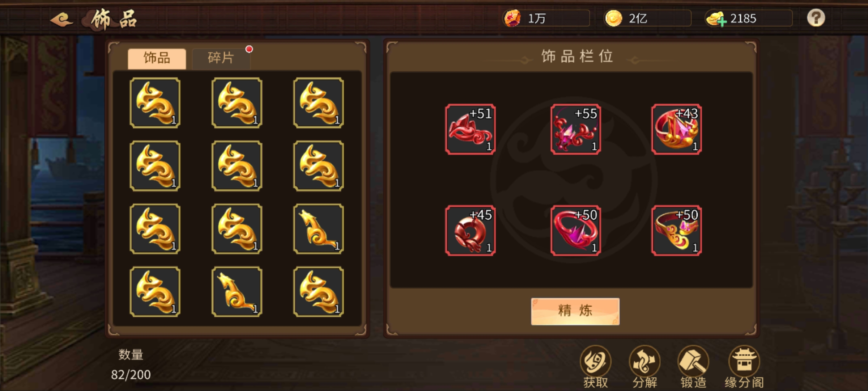Select the golden fox ornament in third row
Viewport: 868px width, 391px height.
(319, 229)
